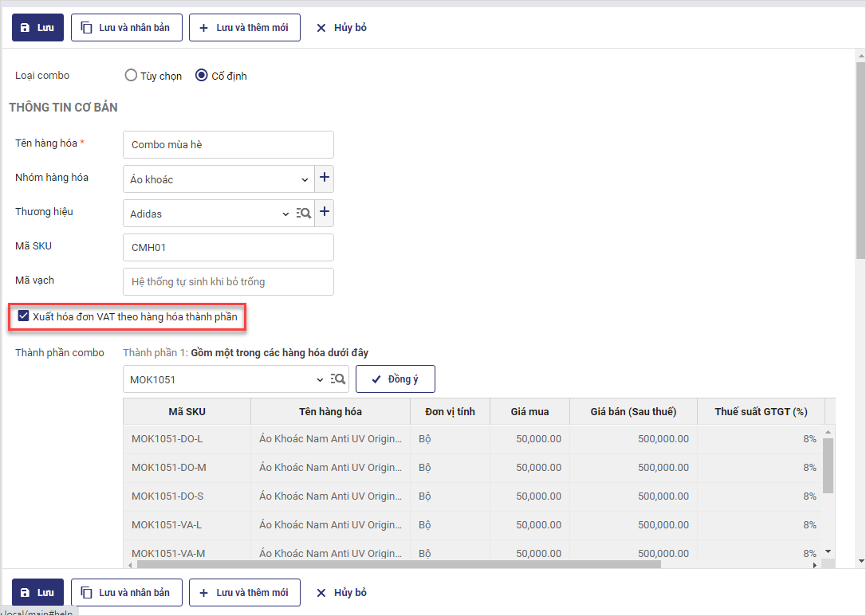Select the Cố định combo type
866x616 pixels.
pyautogui.click(x=202, y=76)
